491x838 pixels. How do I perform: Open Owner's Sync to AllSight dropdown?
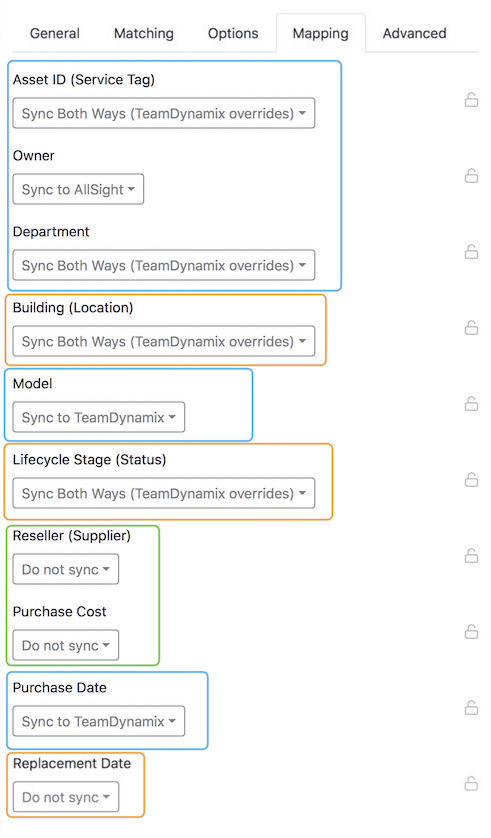click(78, 189)
